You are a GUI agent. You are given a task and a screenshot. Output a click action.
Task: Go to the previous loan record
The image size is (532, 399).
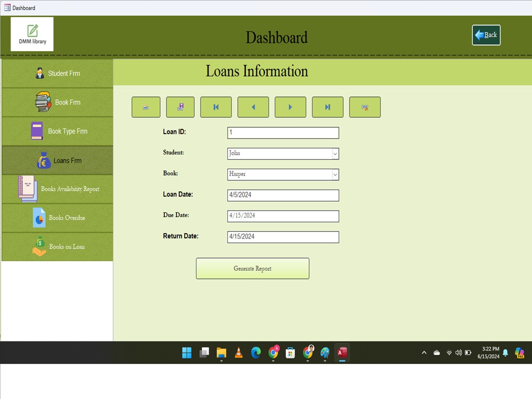pyautogui.click(x=253, y=107)
